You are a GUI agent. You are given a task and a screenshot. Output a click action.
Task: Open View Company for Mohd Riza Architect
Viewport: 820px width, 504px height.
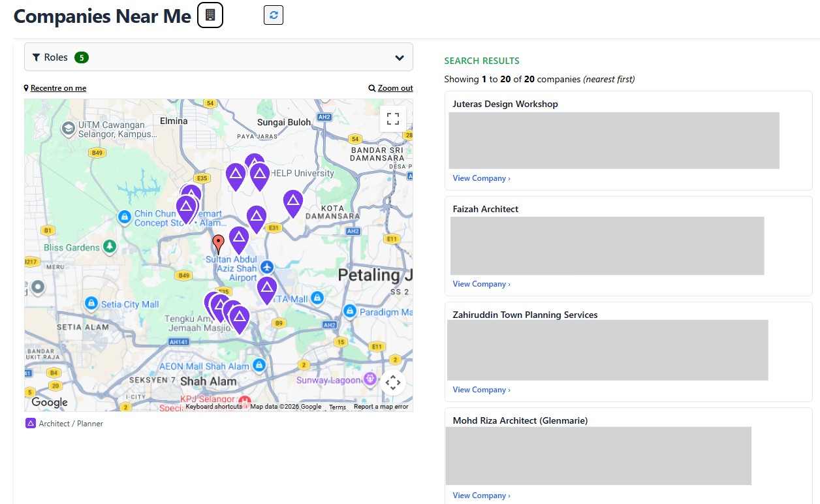coord(482,496)
